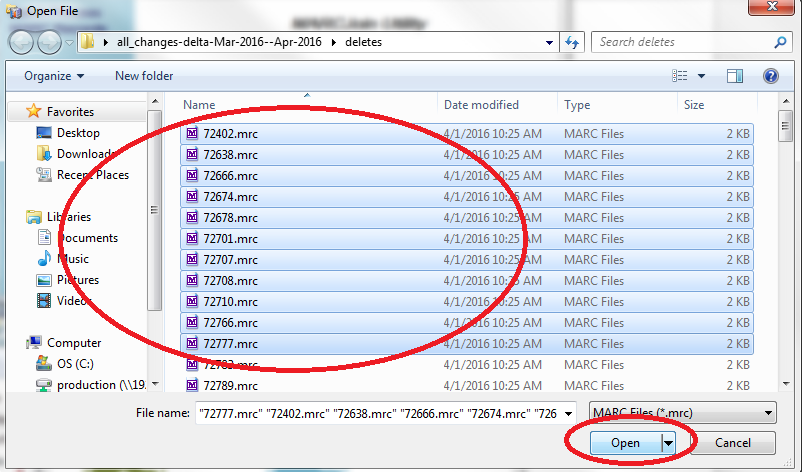
Task: Click the Cancel button
Action: tap(732, 443)
